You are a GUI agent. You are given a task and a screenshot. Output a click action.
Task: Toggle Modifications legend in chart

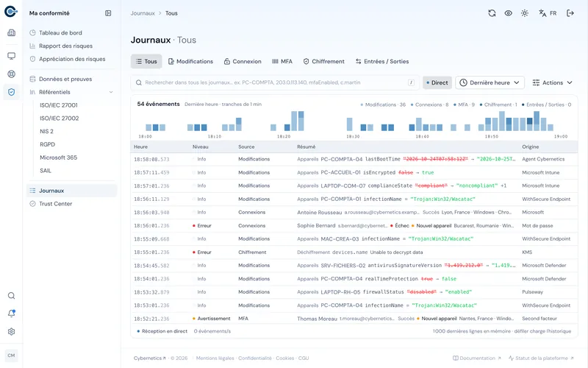[x=383, y=105]
